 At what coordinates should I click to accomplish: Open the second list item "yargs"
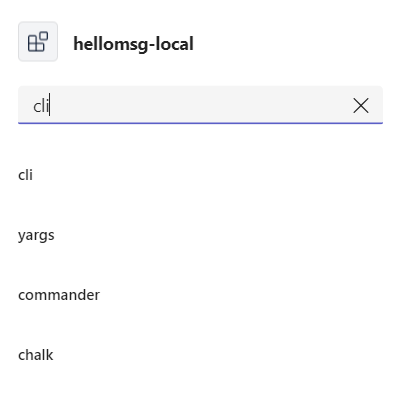tap(36, 235)
